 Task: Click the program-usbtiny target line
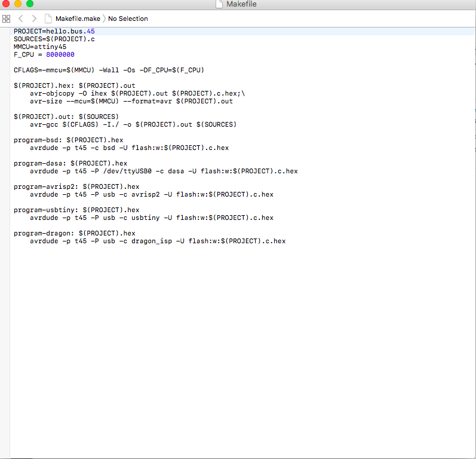[x=76, y=210]
